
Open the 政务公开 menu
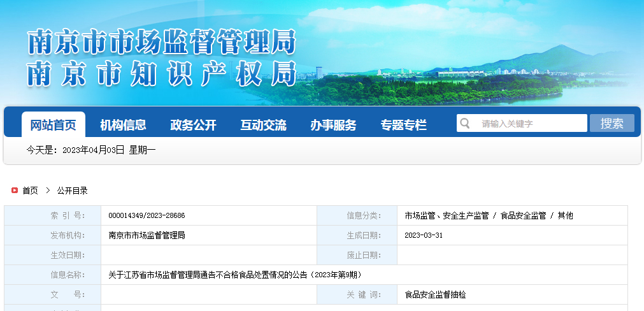click(194, 125)
